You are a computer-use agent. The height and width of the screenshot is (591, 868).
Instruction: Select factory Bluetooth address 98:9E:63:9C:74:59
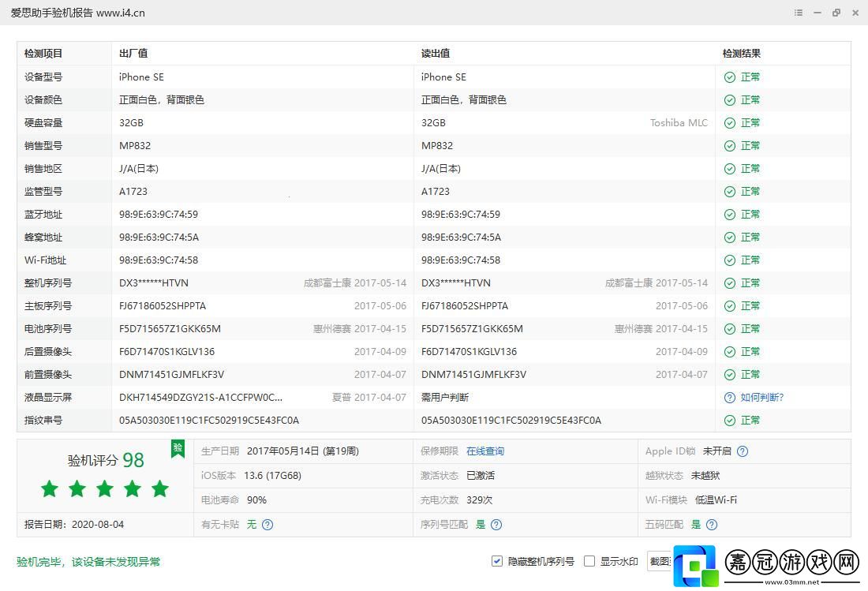(x=159, y=214)
